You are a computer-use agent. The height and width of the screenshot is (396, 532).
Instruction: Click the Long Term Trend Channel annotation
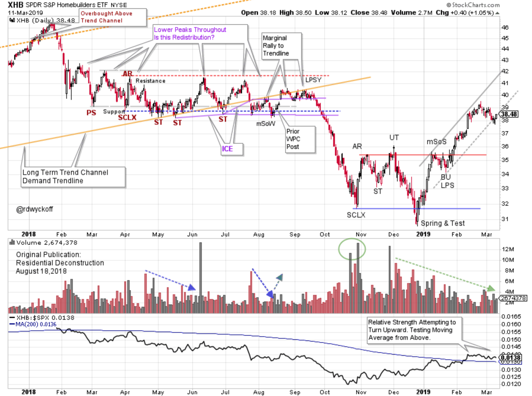[x=73, y=177]
